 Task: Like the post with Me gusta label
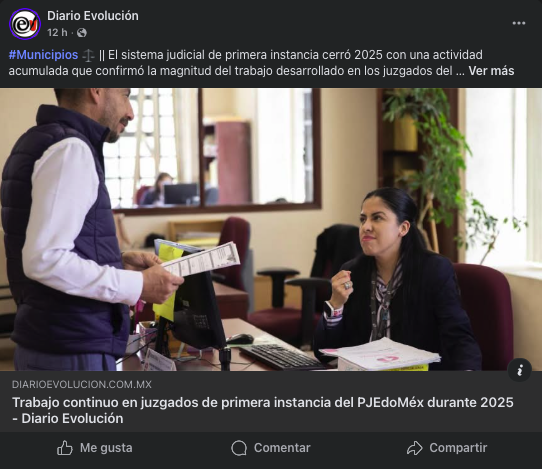106,448
